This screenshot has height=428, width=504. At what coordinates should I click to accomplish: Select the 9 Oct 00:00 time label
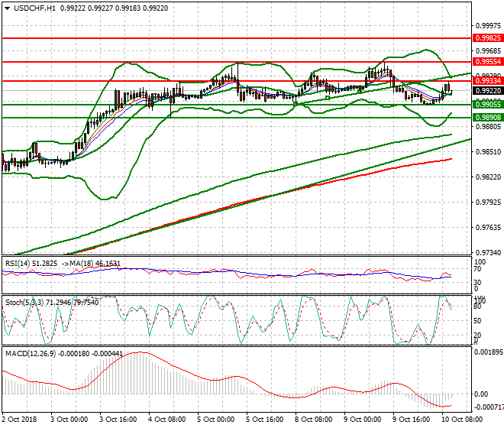click(x=362, y=420)
